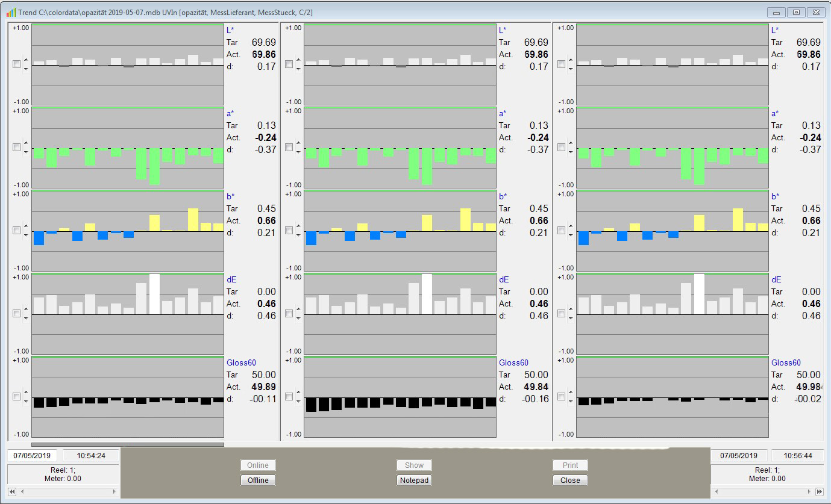Check the box beside right Gloss60 chart
This screenshot has height=504, width=831.
click(562, 396)
